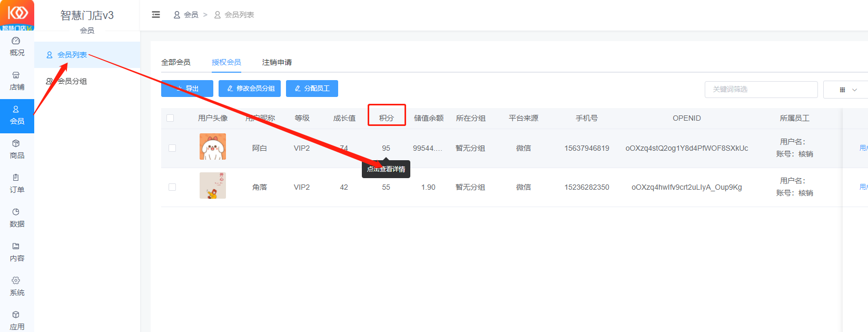Open the 店铺 shop sidebar item

click(17, 81)
